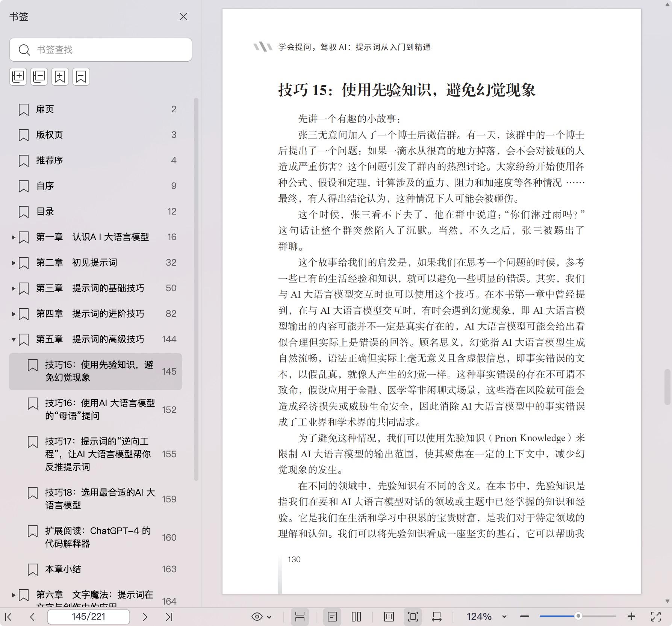Click the bookmark search field
Image resolution: width=672 pixels, height=626 pixels.
point(101,50)
